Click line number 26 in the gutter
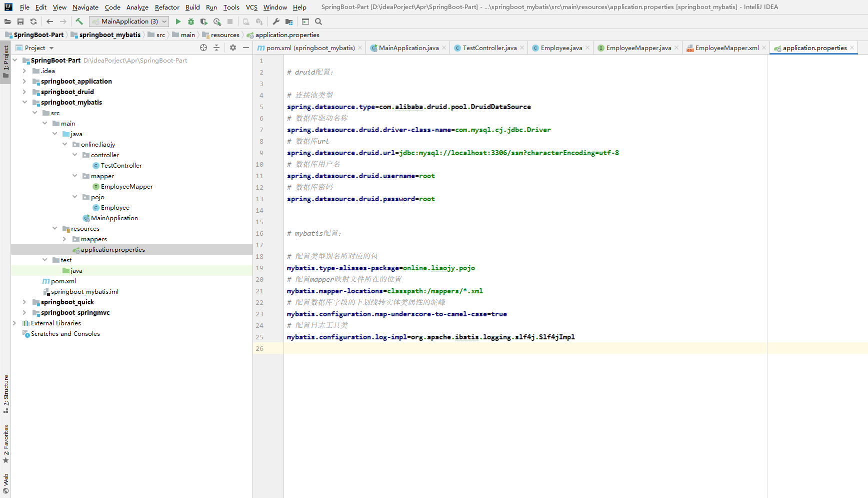 (259, 348)
